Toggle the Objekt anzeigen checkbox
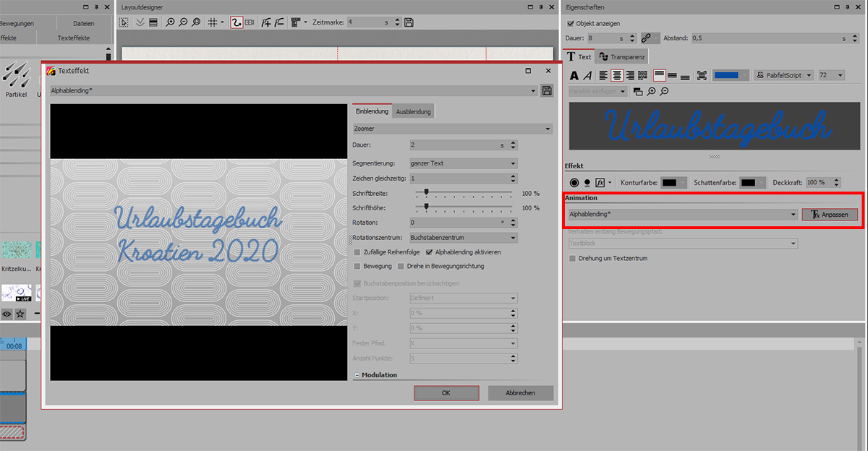The height and width of the screenshot is (451, 868). tap(571, 24)
